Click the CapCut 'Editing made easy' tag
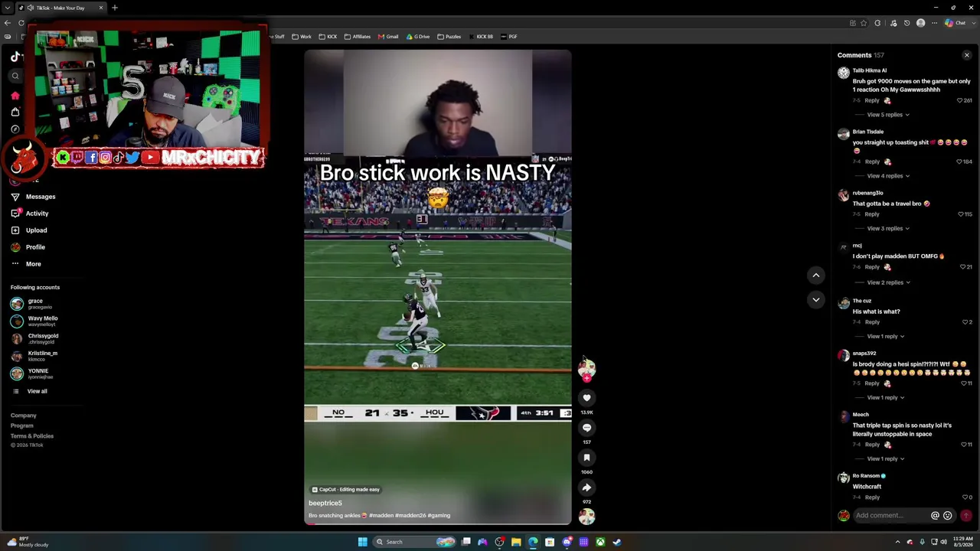The width and height of the screenshot is (980, 551). (345, 490)
